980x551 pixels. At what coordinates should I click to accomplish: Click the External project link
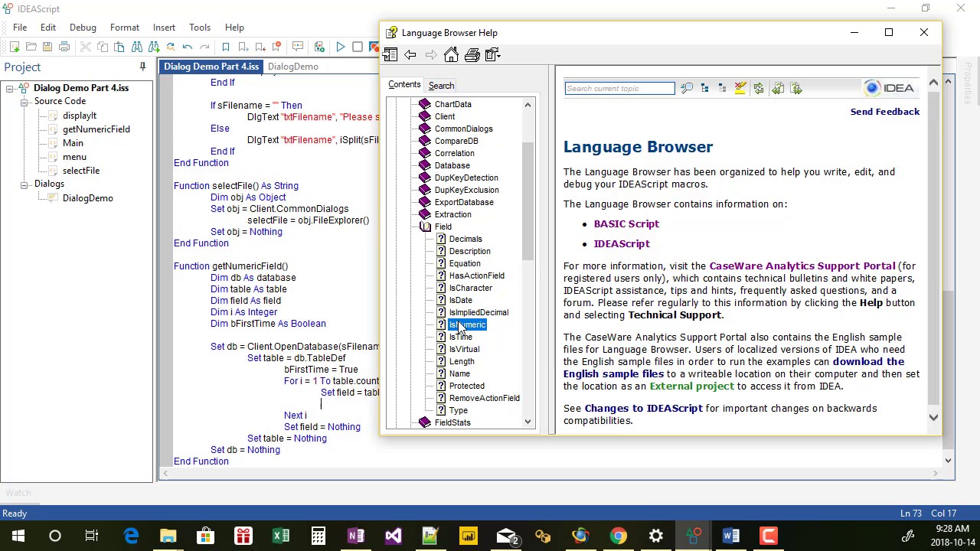tap(691, 386)
